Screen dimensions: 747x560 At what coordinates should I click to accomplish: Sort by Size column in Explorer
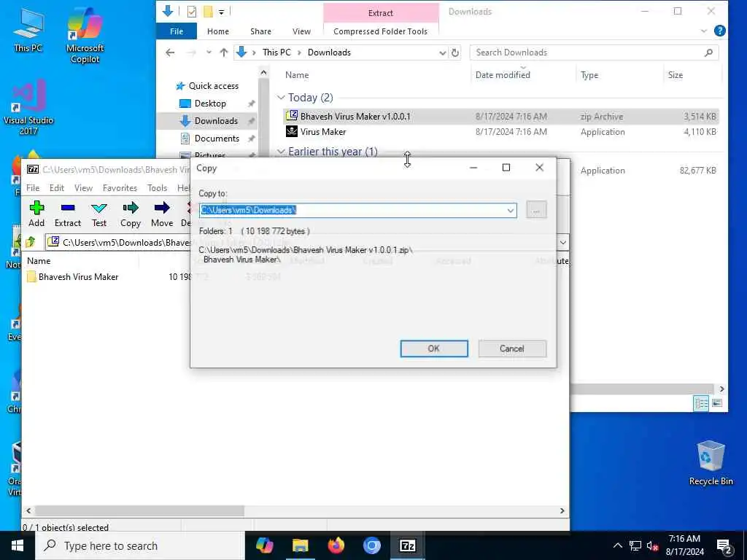(x=676, y=75)
